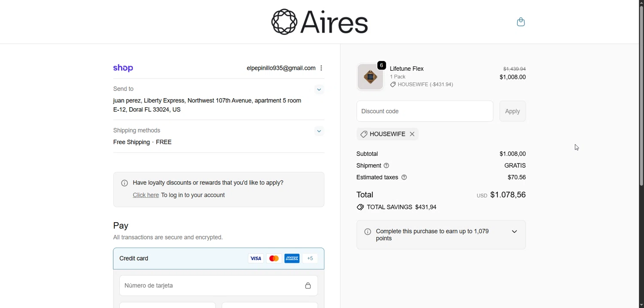Click the scrollbar up arrow

coord(641,3)
